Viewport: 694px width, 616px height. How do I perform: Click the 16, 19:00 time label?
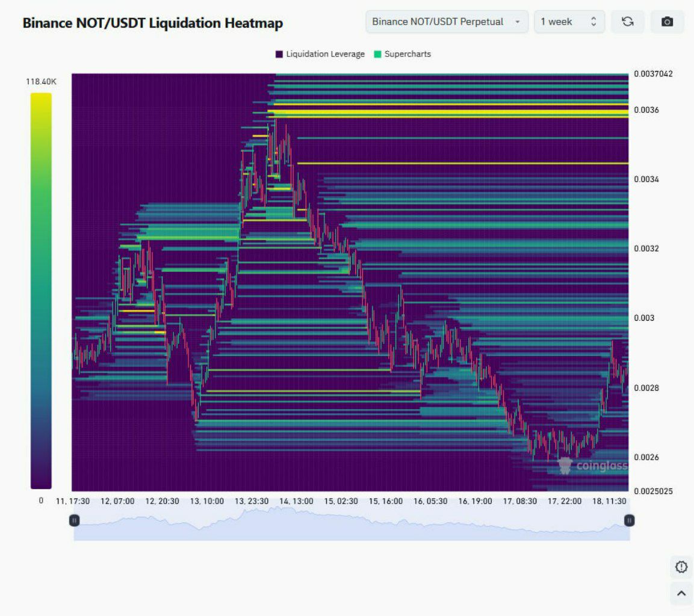475,501
